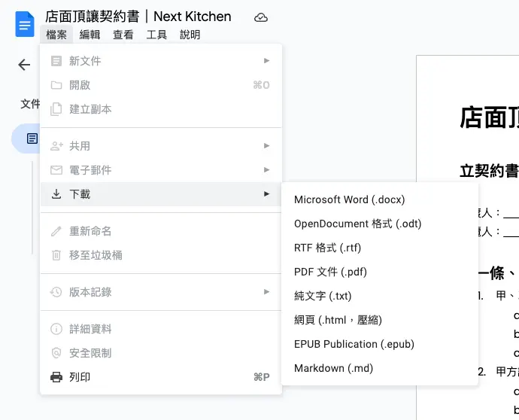Image resolution: width=519 pixels, height=420 pixels.
Task: Open the 工具 menu
Action: click(156, 35)
